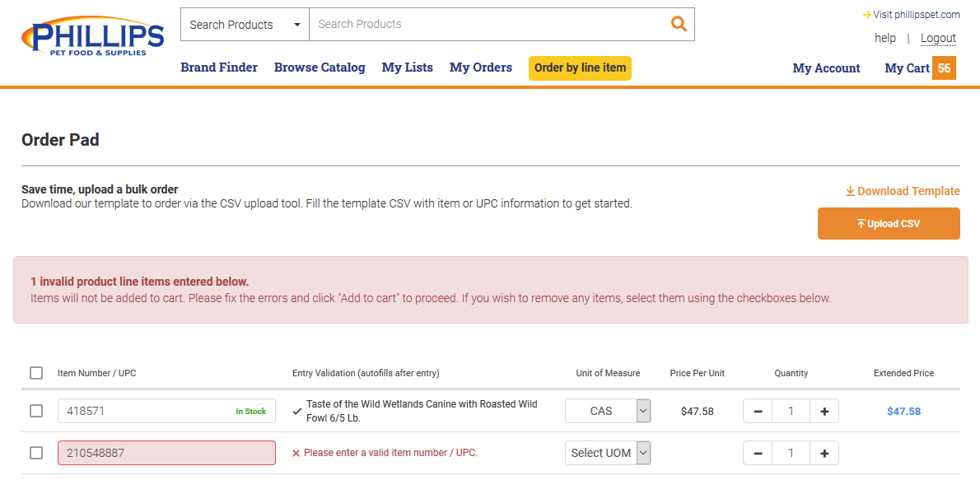
Task: Open the CAS unit of measure dropdown
Action: [608, 411]
